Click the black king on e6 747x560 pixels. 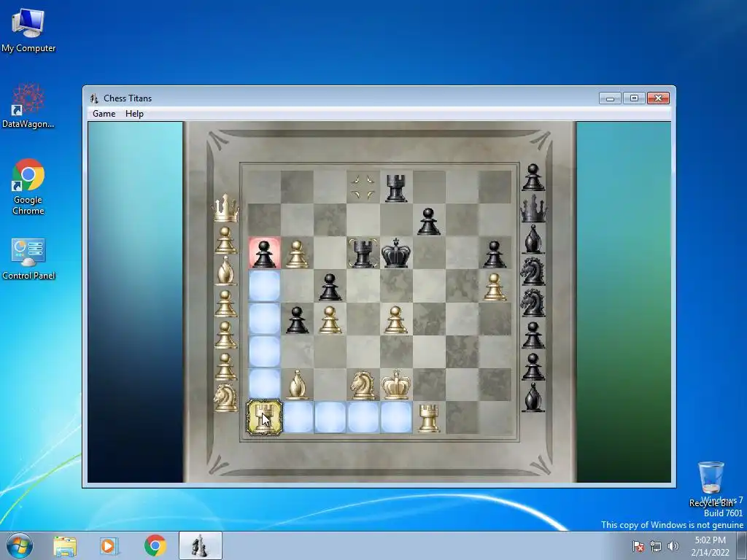[396, 252]
